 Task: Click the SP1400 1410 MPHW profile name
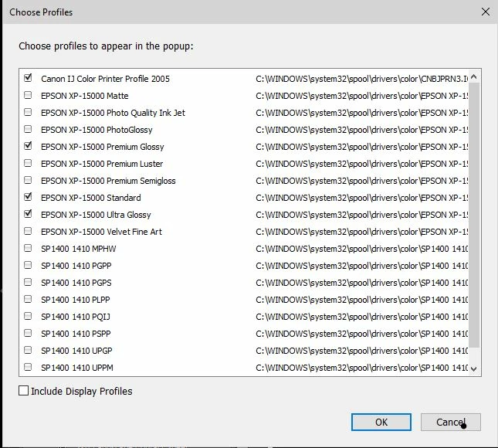79,249
